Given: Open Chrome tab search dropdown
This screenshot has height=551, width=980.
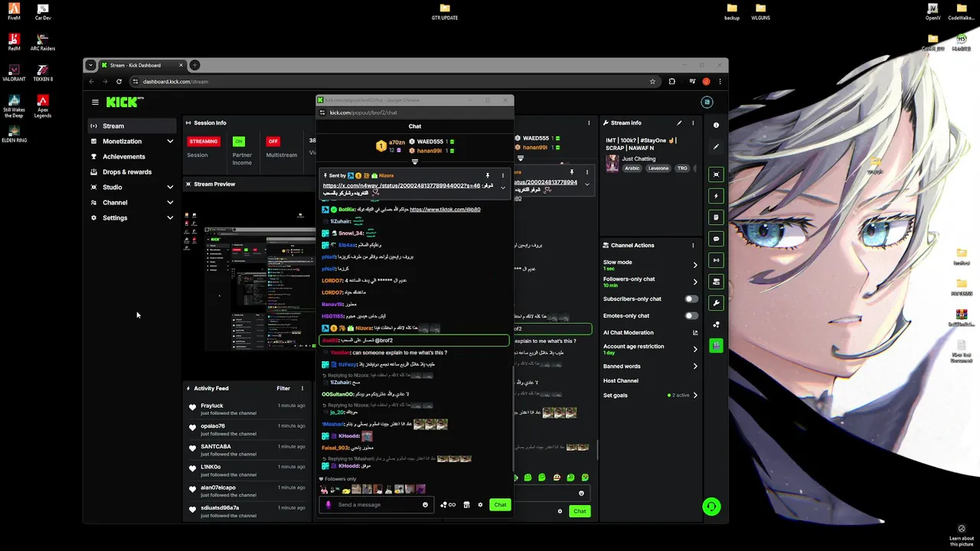Looking at the screenshot, I should coord(90,65).
